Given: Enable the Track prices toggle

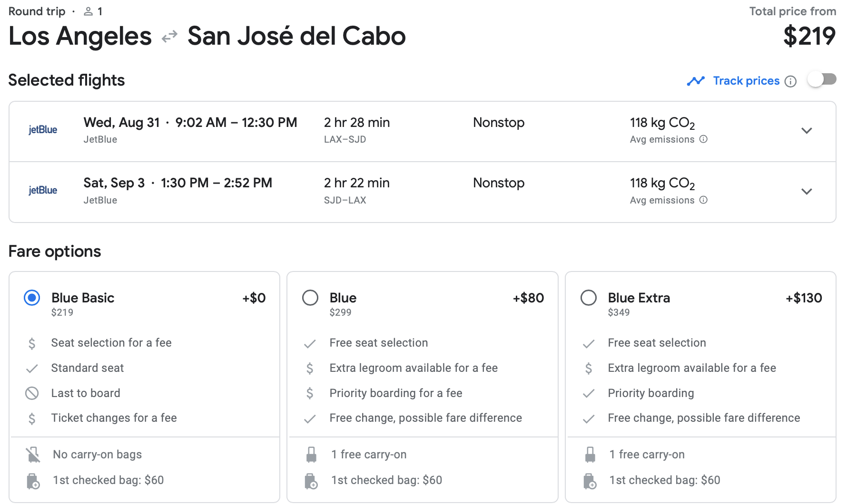Looking at the screenshot, I should point(822,79).
